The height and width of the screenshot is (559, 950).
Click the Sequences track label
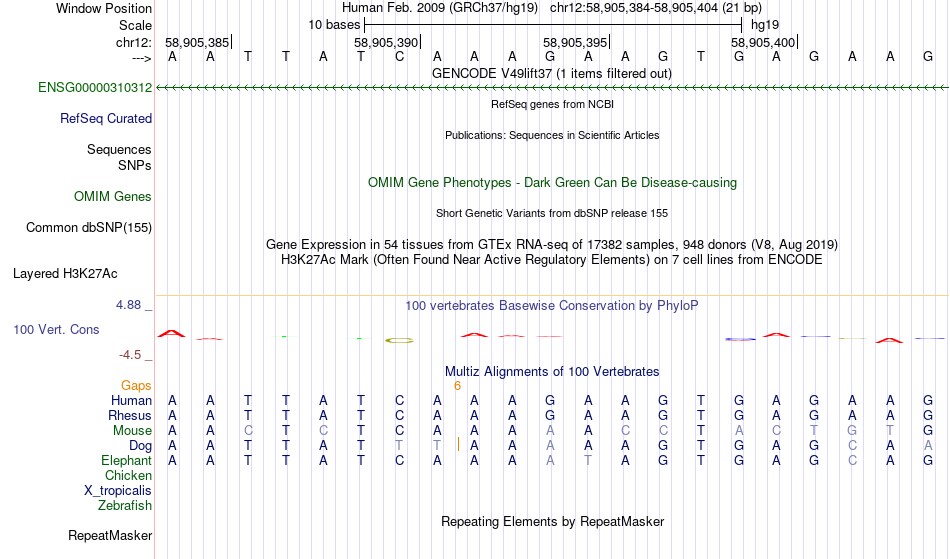(119, 150)
